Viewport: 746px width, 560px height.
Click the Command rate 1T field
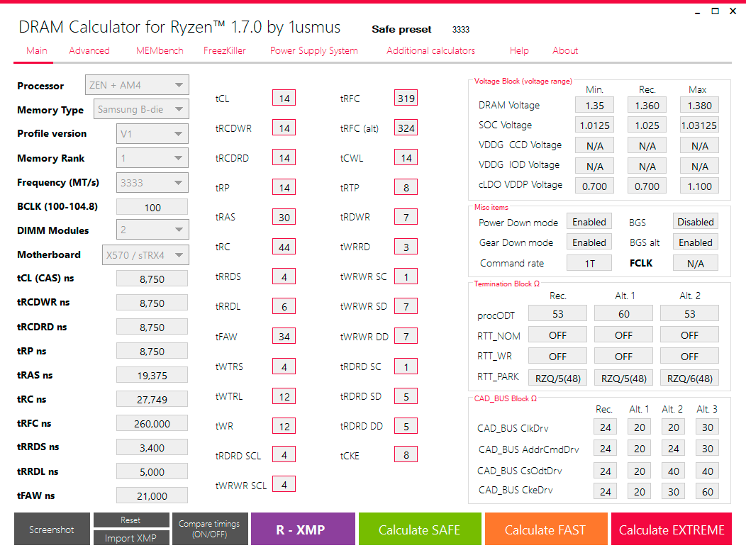pos(589,263)
